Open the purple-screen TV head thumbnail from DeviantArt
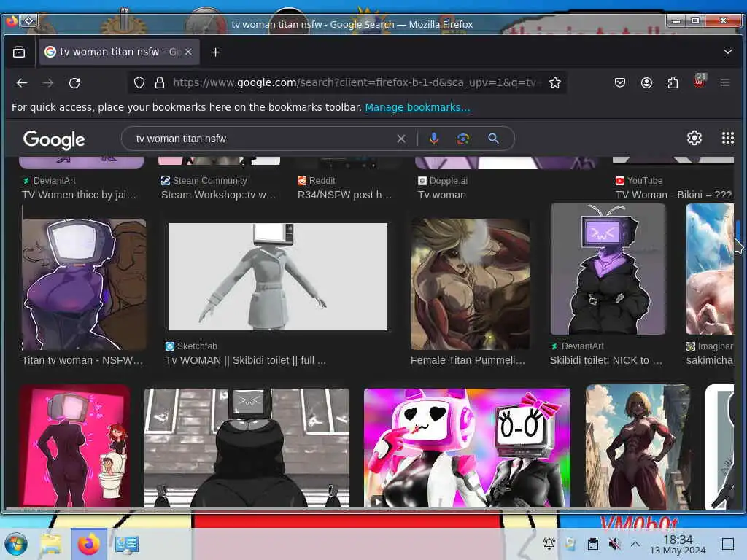747x560 pixels. pos(608,269)
